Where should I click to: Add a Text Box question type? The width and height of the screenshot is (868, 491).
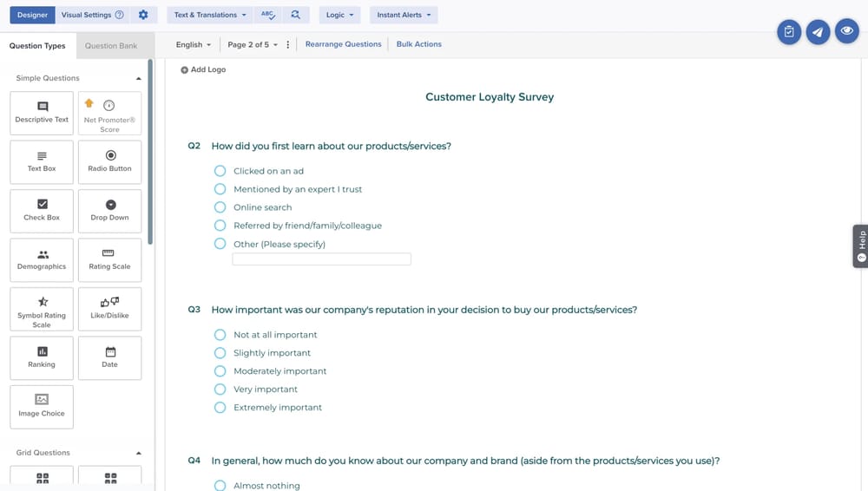pyautogui.click(x=42, y=162)
